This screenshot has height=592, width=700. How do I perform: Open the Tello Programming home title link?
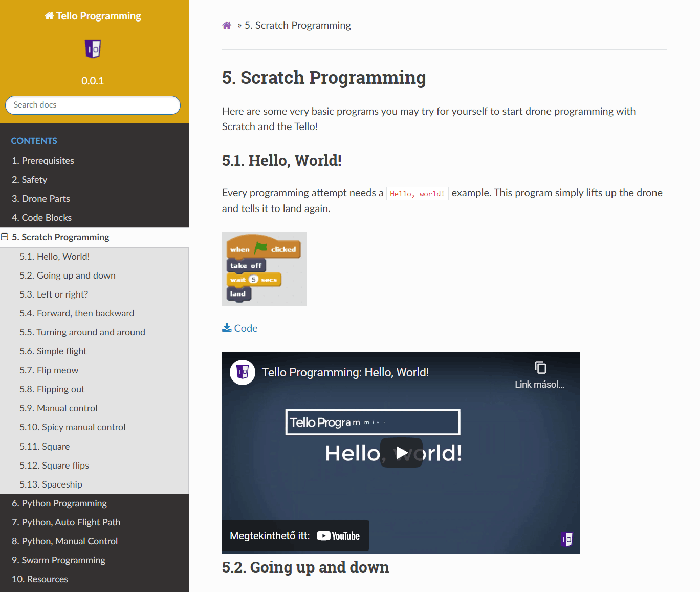93,16
